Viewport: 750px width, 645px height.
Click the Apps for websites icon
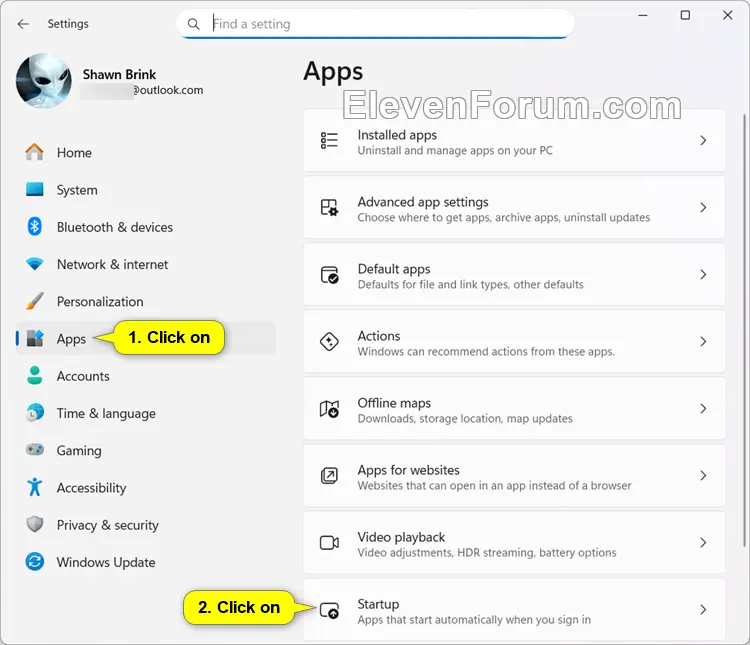tap(329, 476)
